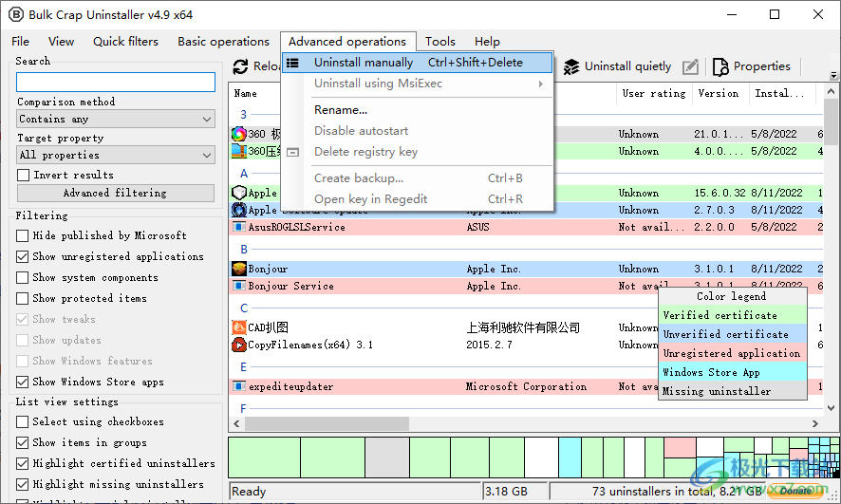Toggle Show items in groups
This screenshot has height=504, width=841.
click(x=23, y=443)
